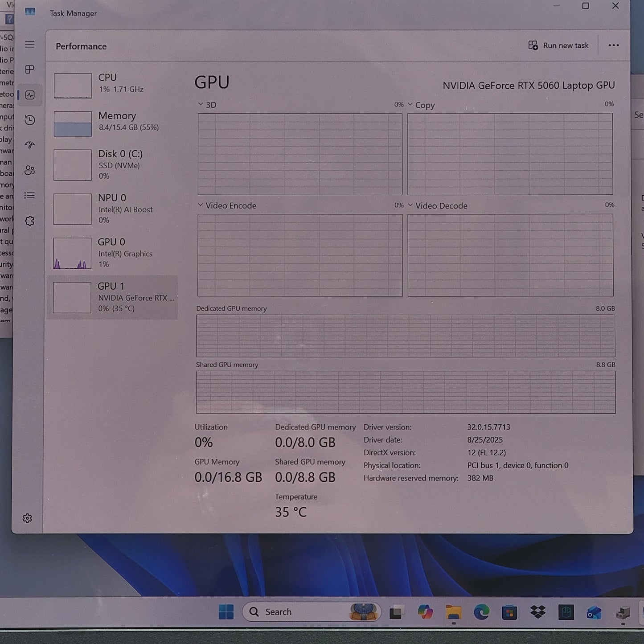This screenshot has height=644, width=644.
Task: Open the Users page icon
Action: click(29, 170)
